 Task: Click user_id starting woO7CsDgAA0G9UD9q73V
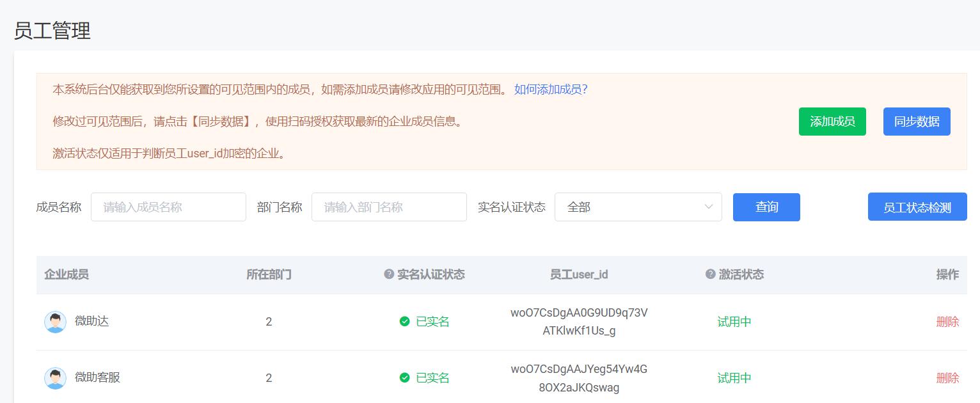click(x=579, y=322)
